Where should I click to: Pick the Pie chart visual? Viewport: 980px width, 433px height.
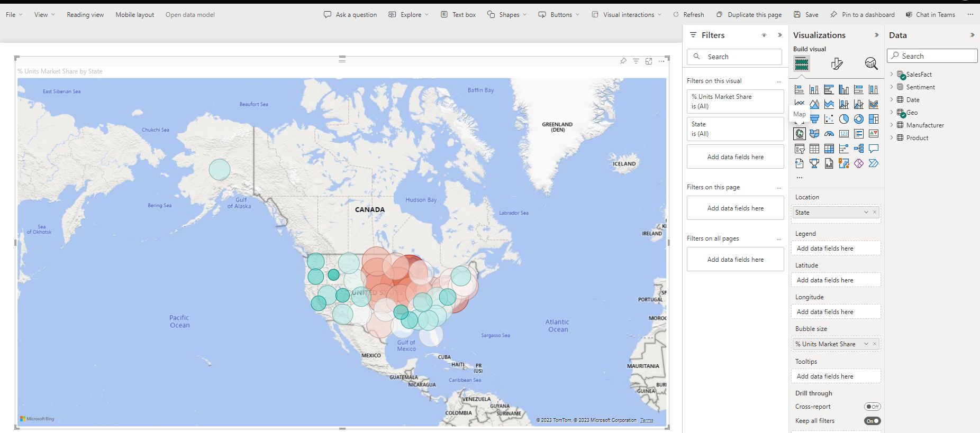[x=844, y=119]
